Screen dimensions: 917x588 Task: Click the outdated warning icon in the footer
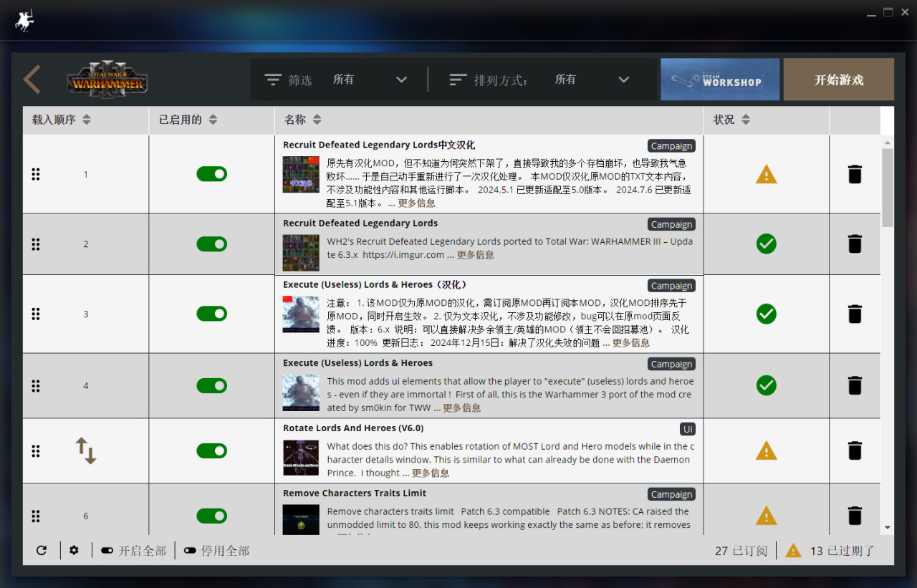[x=793, y=550]
